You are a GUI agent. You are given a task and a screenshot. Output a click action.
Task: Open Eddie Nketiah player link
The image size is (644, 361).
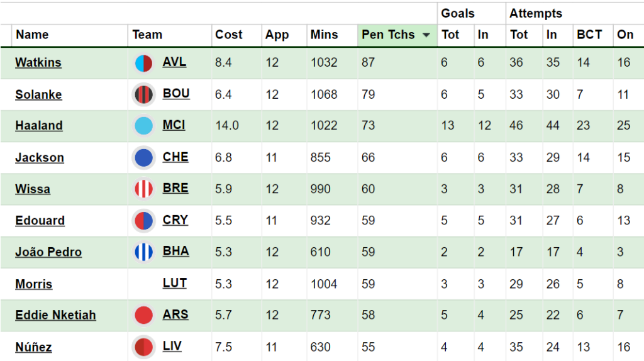[55, 315]
